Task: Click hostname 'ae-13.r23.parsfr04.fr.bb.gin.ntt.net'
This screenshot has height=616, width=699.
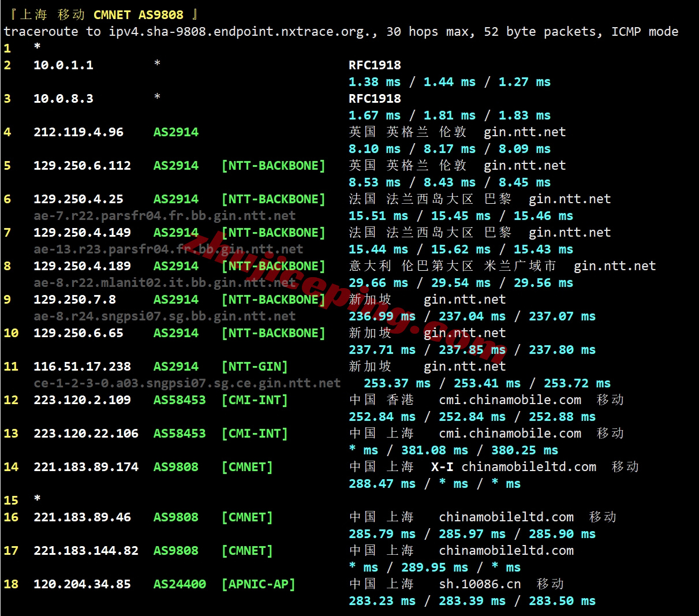Action: pos(169,249)
